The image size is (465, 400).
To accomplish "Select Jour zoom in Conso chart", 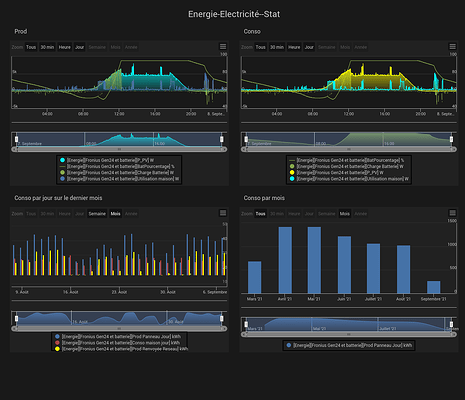I will tap(309, 47).
